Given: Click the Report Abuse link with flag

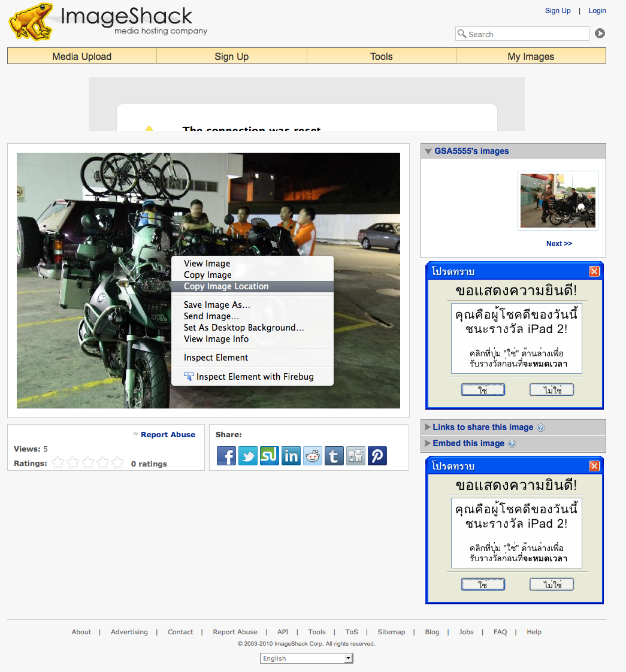Looking at the screenshot, I should [164, 435].
